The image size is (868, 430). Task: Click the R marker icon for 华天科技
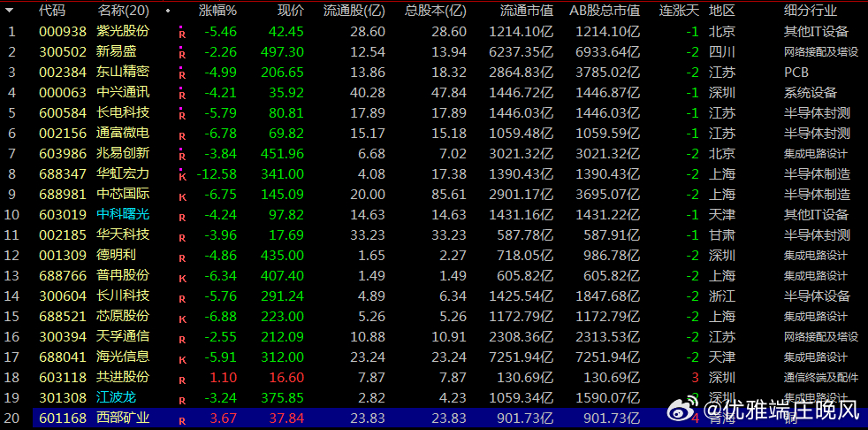181,238
